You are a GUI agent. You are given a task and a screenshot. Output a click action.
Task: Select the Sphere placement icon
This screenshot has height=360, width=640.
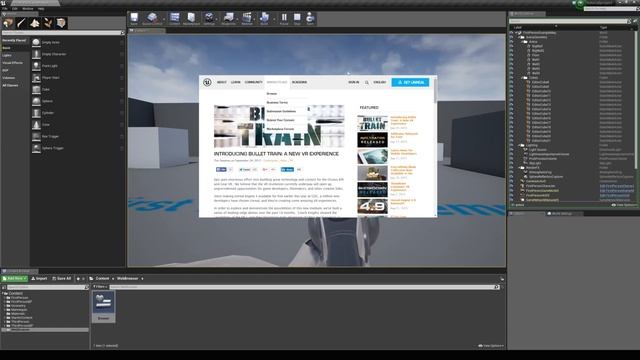36,101
